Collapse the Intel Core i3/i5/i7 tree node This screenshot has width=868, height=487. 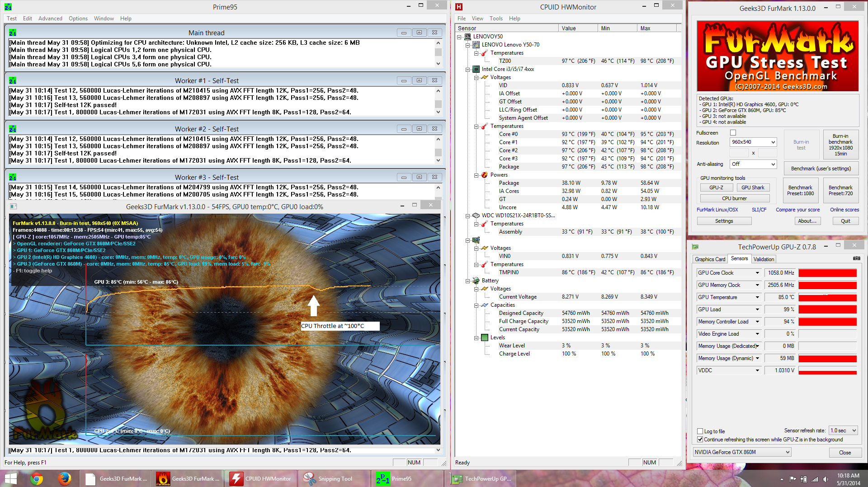pos(468,70)
